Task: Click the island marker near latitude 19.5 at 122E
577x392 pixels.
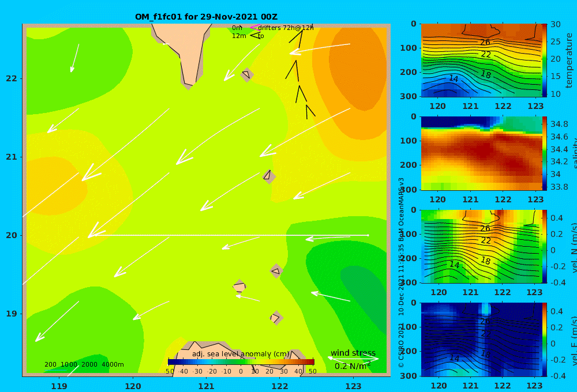Action: 276,271
